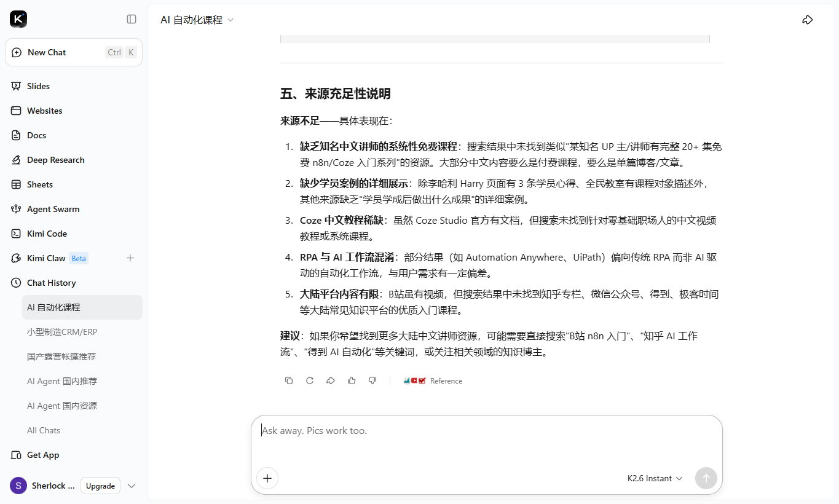Click the 来源不足 bold text
Viewport: 839px width, 504px height.
click(300, 120)
